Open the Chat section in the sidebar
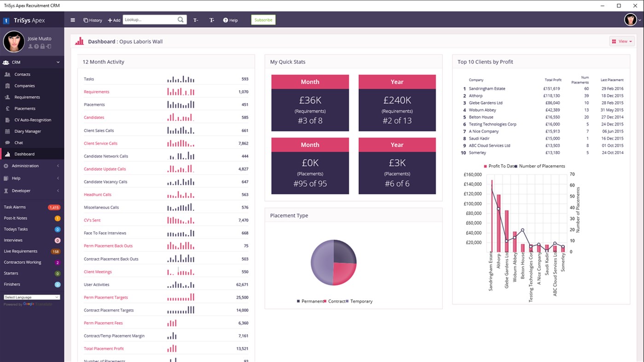Image resolution: width=644 pixels, height=362 pixels. pos(22,144)
